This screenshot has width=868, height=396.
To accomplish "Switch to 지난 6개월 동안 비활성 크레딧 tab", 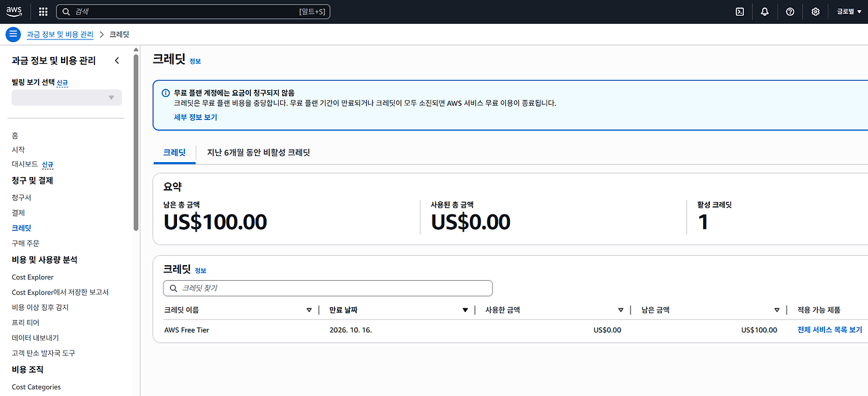I will [258, 153].
